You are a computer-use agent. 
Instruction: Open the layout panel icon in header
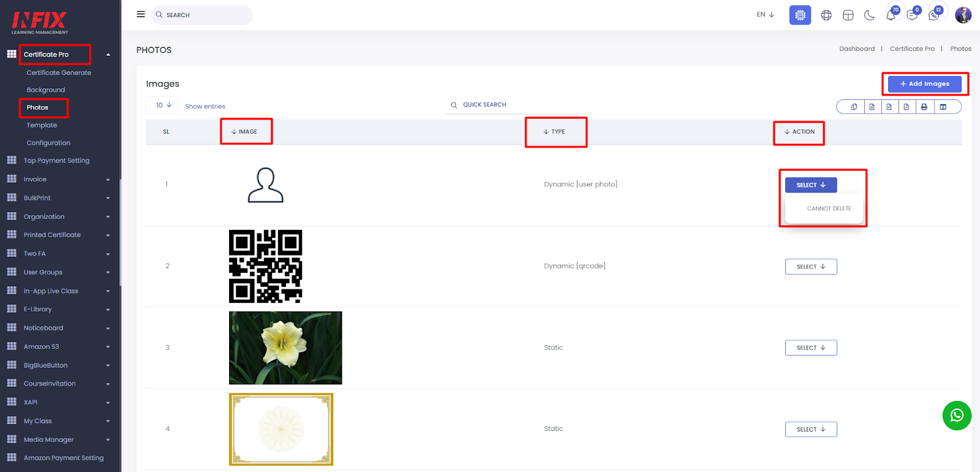(848, 15)
